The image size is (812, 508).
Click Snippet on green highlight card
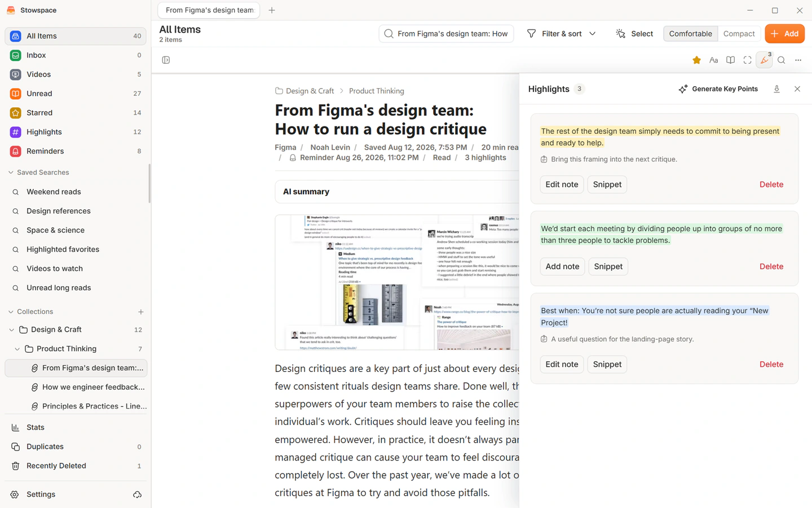[608, 266]
